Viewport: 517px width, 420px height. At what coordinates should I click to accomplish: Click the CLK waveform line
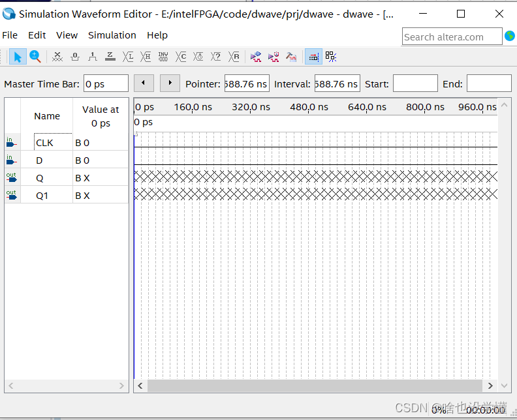click(316, 147)
